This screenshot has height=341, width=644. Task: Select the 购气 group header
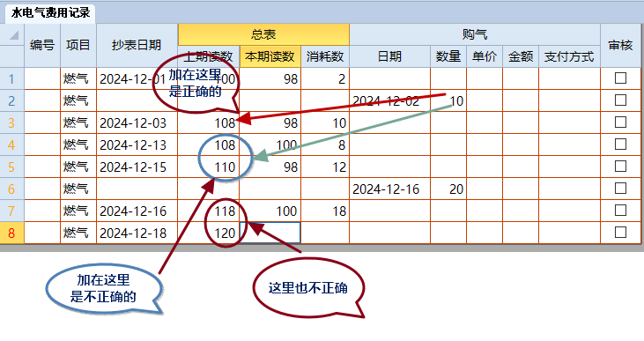[x=474, y=34]
